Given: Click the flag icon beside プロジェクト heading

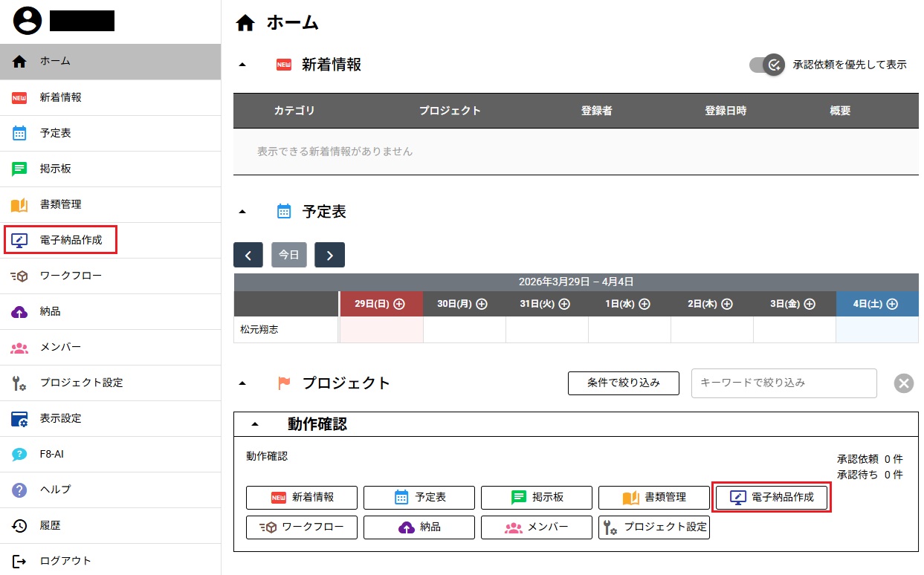Looking at the screenshot, I should 284,383.
